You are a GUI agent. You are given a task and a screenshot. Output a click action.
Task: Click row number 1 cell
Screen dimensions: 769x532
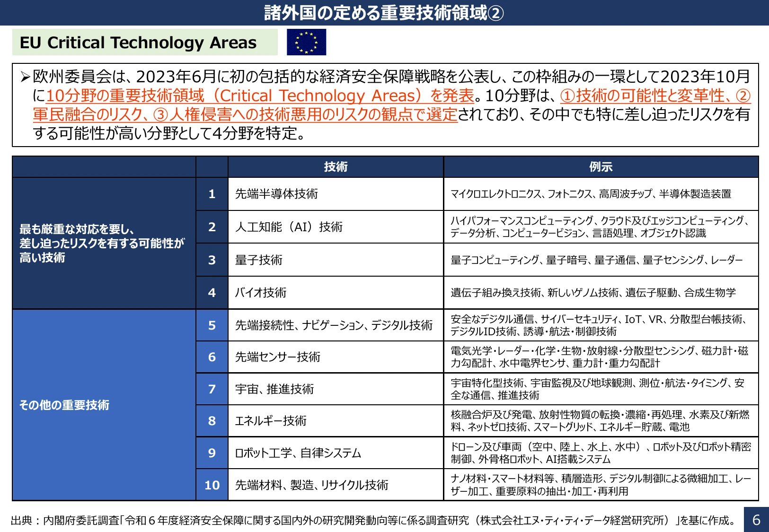(x=212, y=194)
